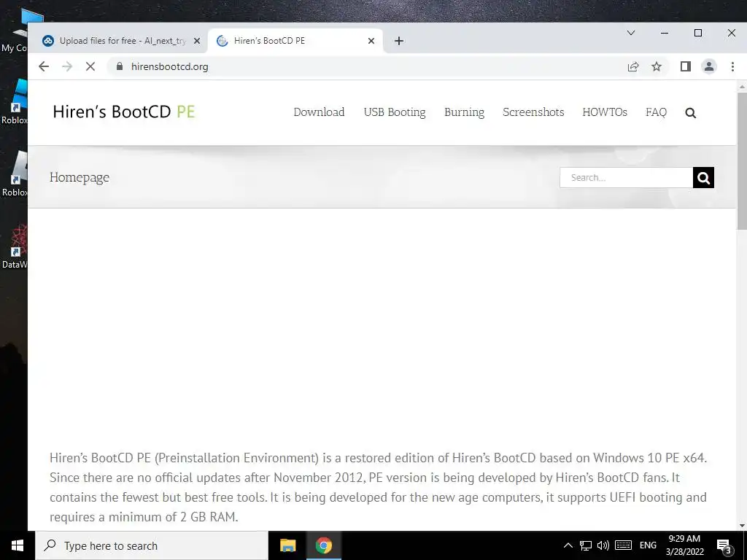This screenshot has height=560, width=747.
Task: Open the Download menu item
Action: [319, 112]
